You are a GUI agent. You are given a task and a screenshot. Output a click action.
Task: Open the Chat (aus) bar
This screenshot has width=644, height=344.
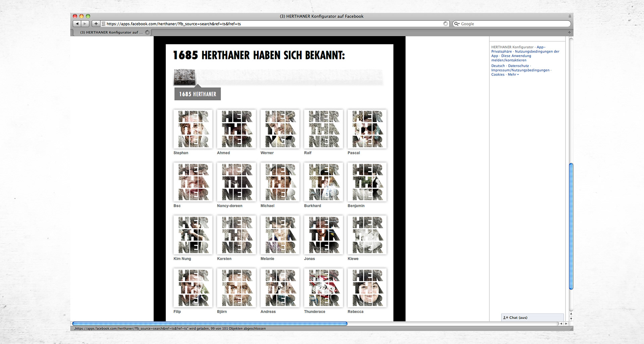click(532, 317)
